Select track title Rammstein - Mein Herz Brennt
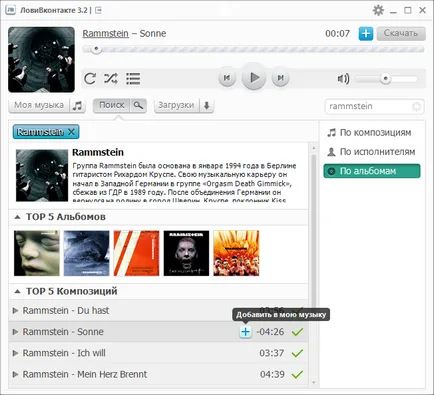This screenshot has height=395, width=434. [85, 374]
